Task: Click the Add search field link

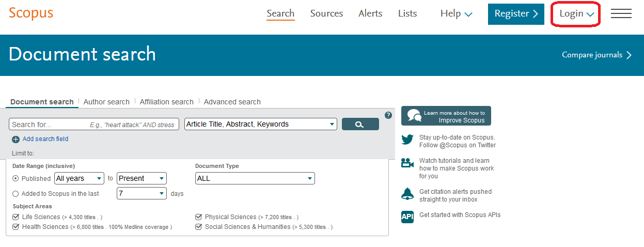Action: pyautogui.click(x=45, y=139)
